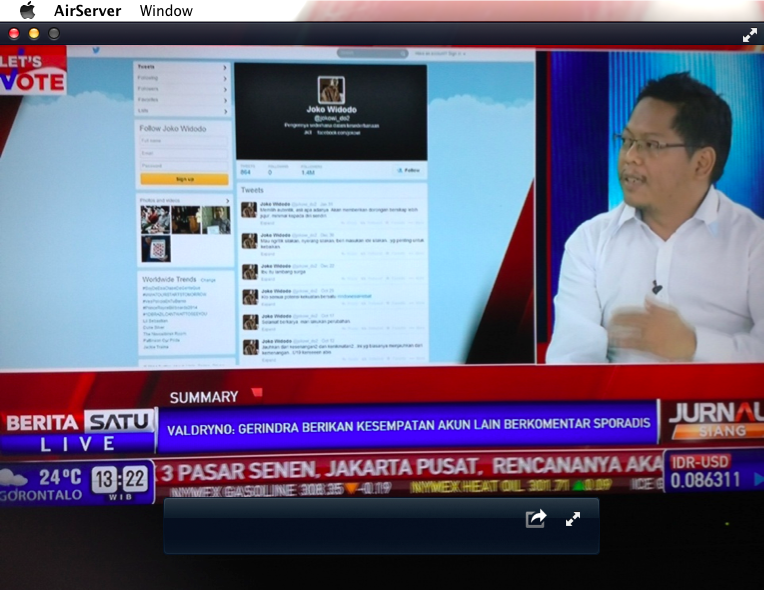Select the Favorites tab in profile sidebar
This screenshot has height=590, width=764.
point(181,99)
